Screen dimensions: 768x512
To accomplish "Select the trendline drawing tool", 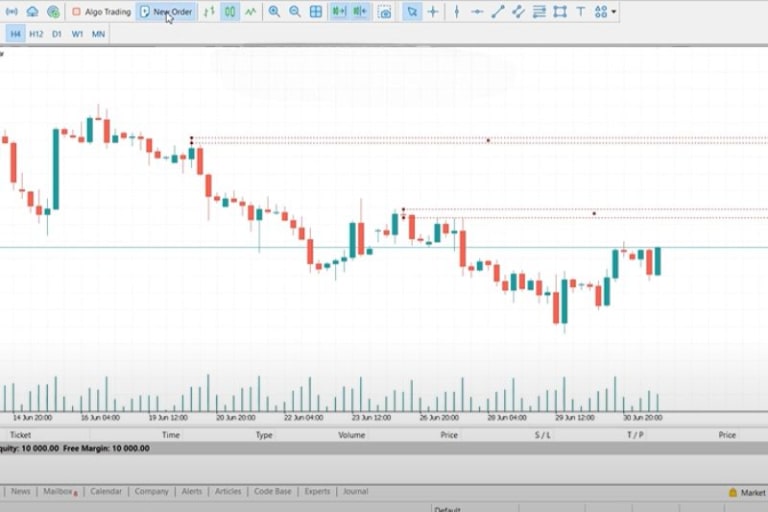I will tap(498, 12).
